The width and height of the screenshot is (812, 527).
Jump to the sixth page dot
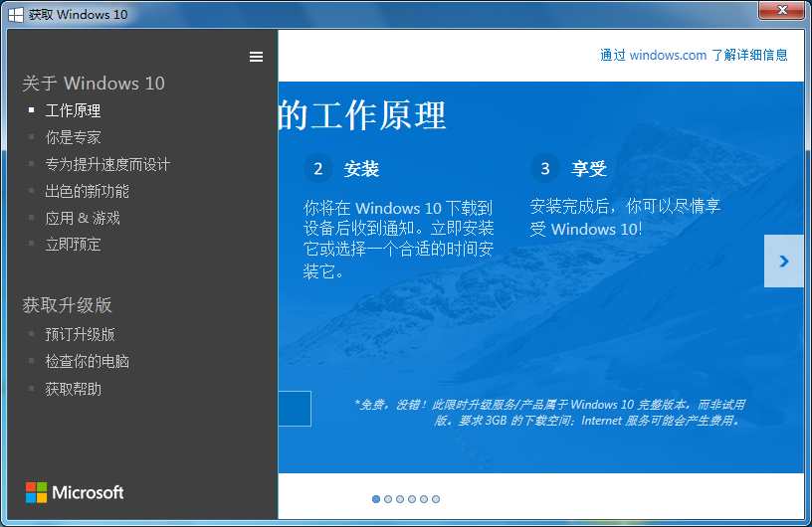pos(436,499)
